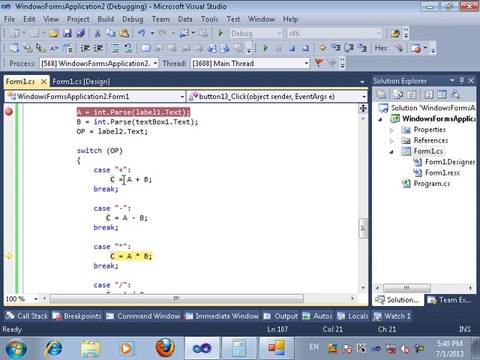The height and width of the screenshot is (360, 480).
Task: Click View Designer icon in Solution Explorer toolbar
Action: click(442, 95)
